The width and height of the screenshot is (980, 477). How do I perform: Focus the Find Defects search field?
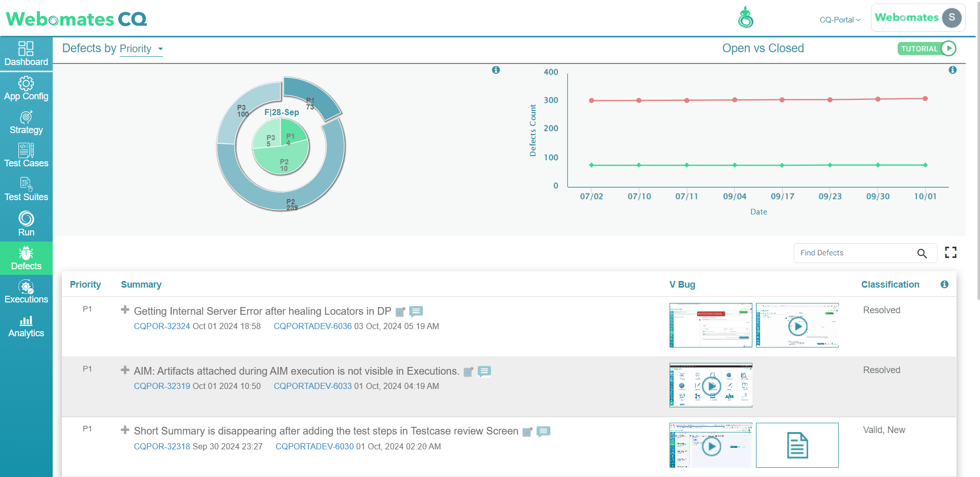pos(865,253)
